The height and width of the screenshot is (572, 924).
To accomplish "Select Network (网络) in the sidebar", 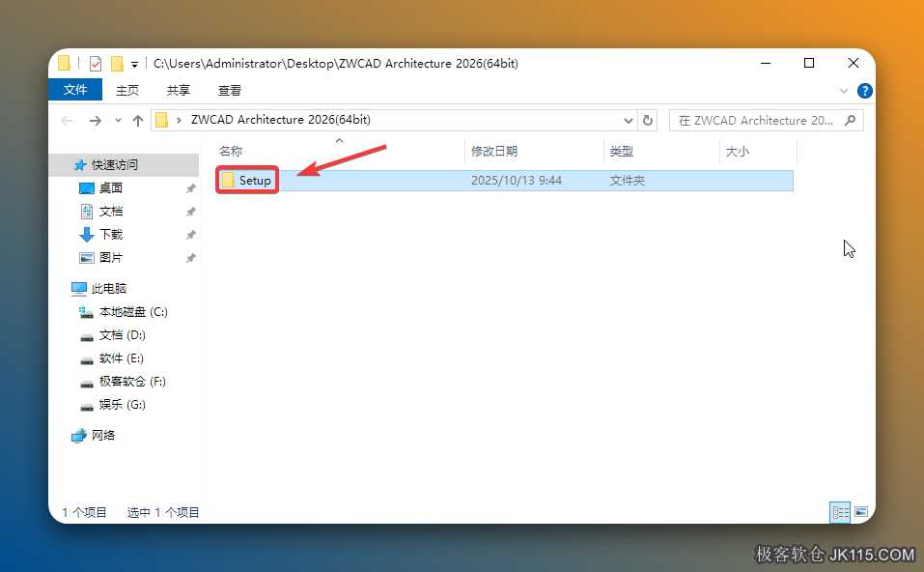I will [103, 435].
